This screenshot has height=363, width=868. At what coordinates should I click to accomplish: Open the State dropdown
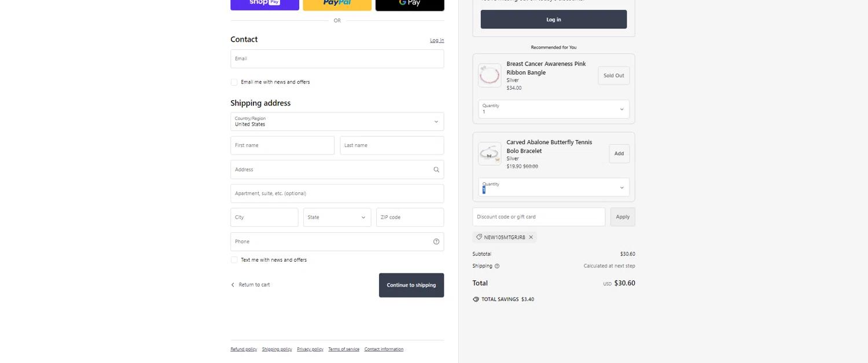[x=337, y=217]
